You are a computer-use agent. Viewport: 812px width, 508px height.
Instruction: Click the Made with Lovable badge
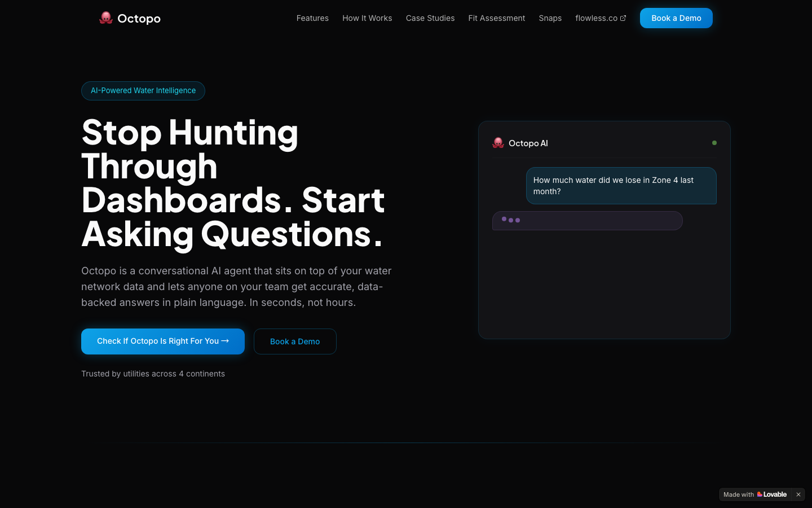pos(755,494)
